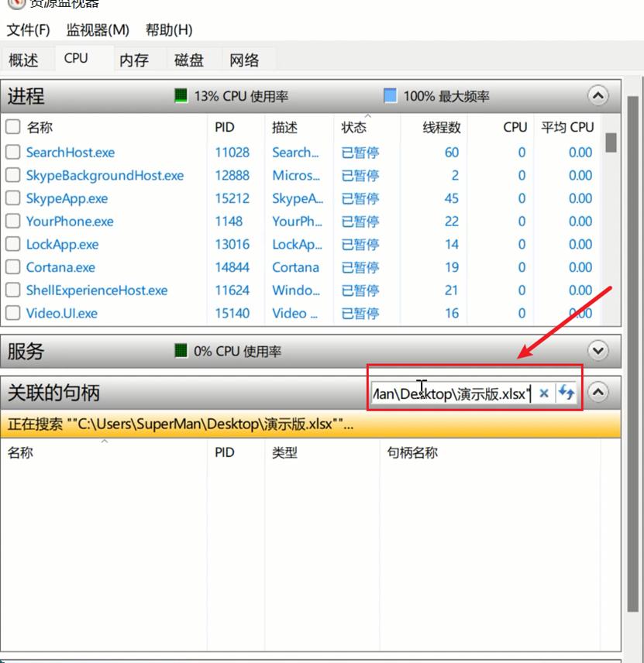Collapse the 进程 section

596,94
